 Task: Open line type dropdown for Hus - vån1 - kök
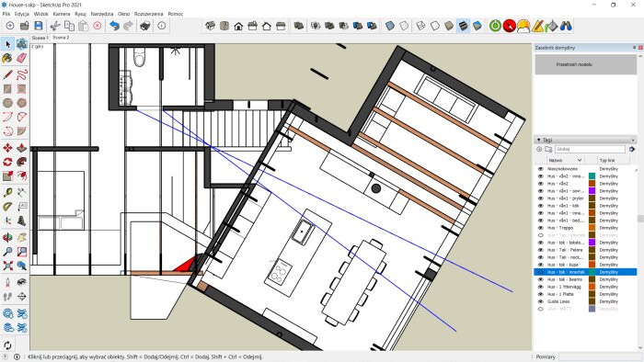pos(609,206)
